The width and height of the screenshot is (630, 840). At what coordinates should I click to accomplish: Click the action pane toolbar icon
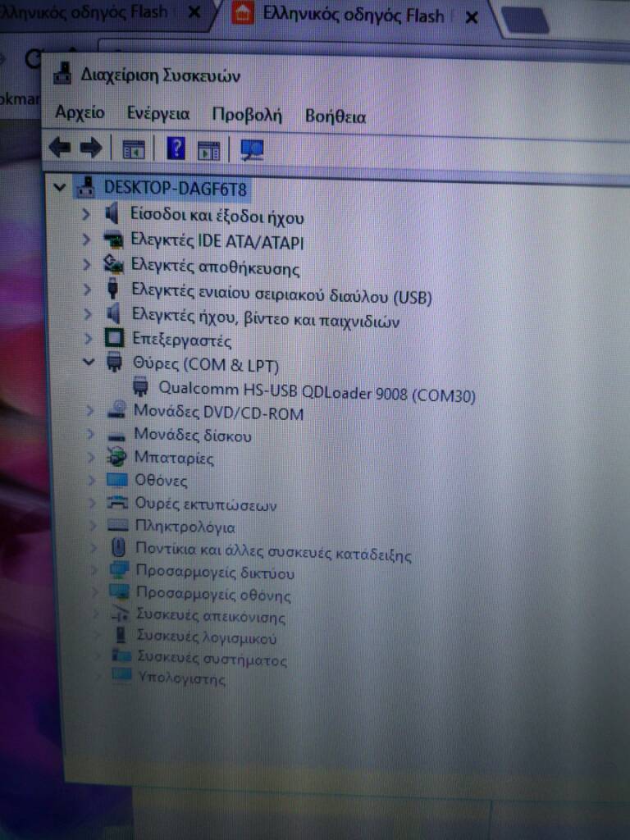click(209, 151)
